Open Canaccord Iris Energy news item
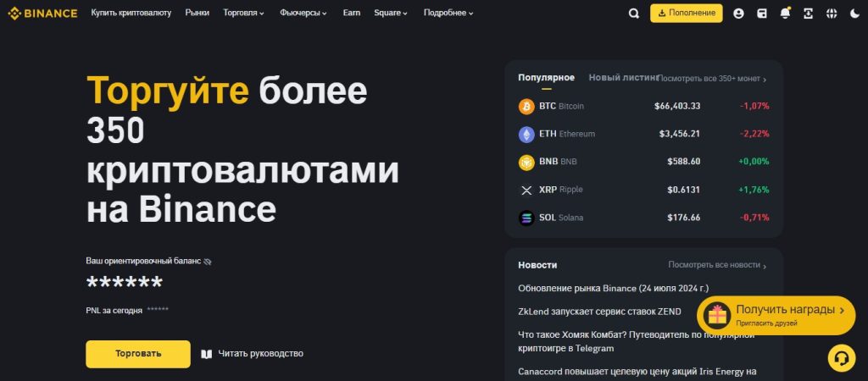The image size is (868, 381). click(x=637, y=372)
